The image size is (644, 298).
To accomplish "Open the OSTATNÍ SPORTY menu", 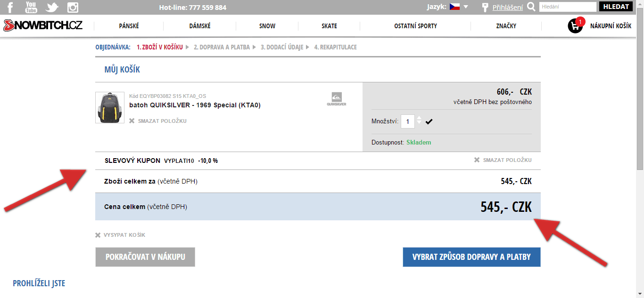I will [x=415, y=26].
